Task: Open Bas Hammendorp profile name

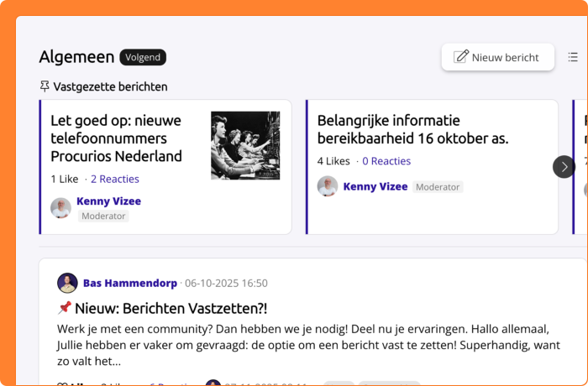Action: tap(130, 283)
